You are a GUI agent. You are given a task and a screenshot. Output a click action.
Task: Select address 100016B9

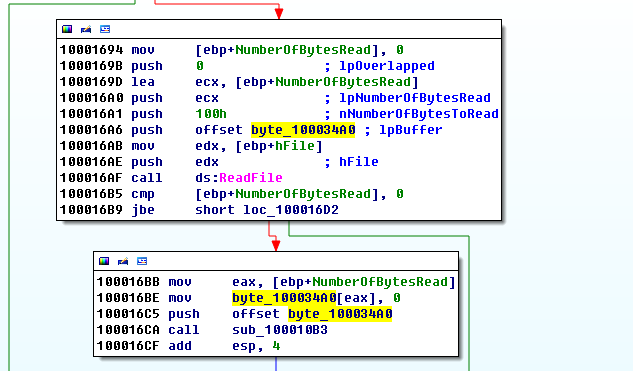pyautogui.click(x=91, y=210)
